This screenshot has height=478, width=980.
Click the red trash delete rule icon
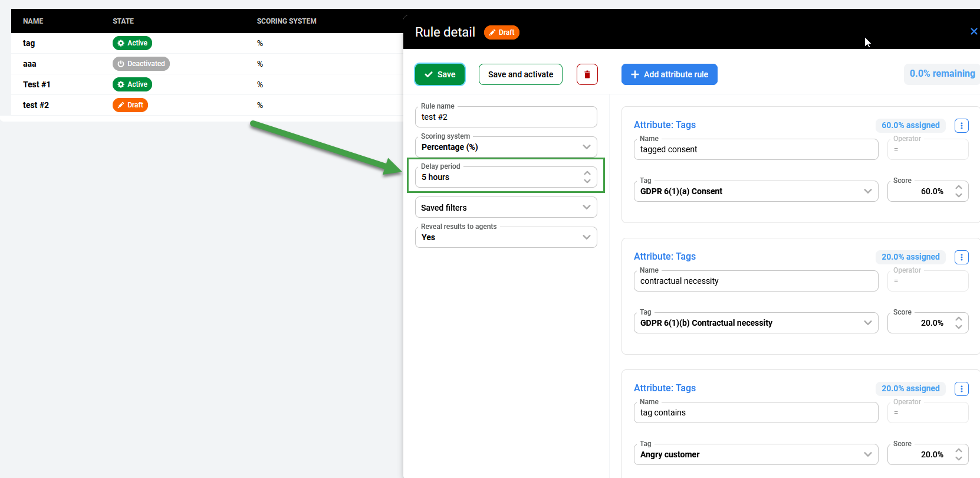[587, 74]
